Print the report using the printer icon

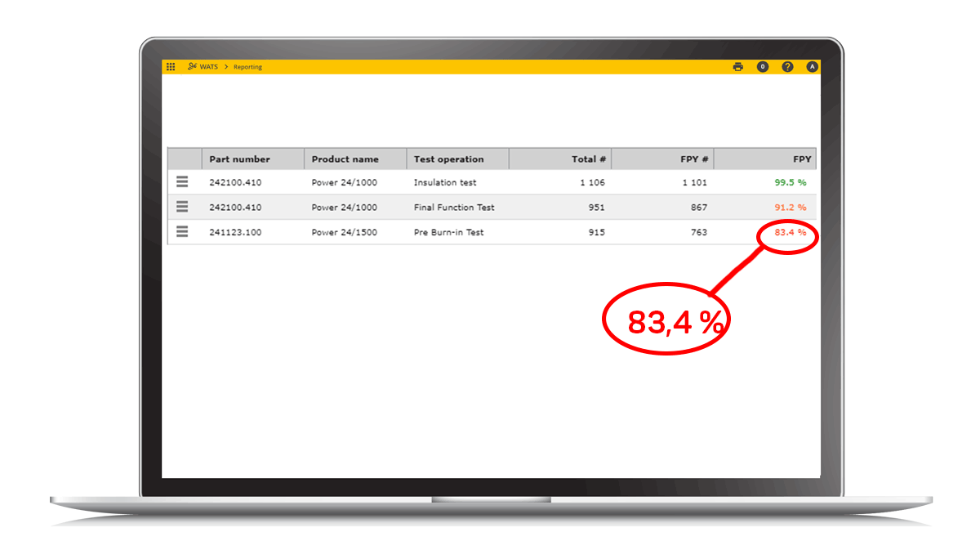[738, 67]
